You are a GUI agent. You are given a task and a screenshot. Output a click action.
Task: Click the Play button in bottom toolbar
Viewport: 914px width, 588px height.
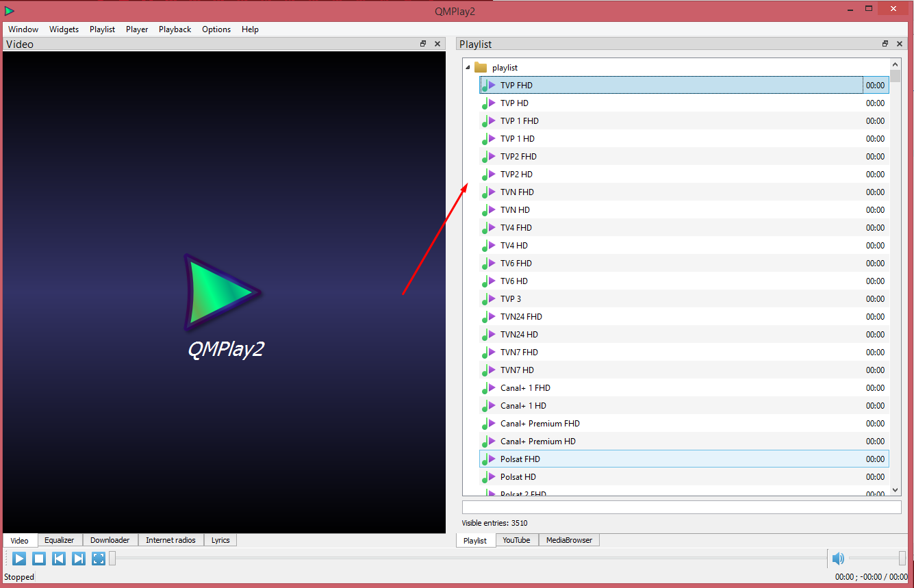pos(19,559)
